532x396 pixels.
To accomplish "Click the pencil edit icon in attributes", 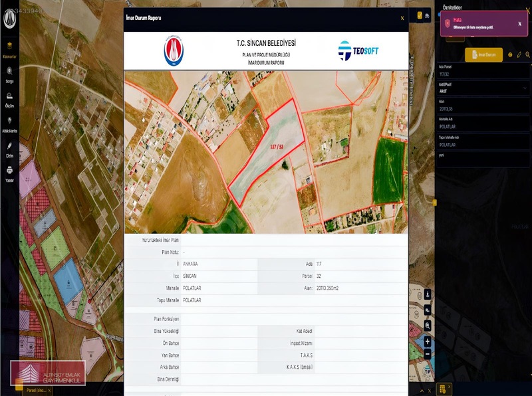I will (519, 54).
